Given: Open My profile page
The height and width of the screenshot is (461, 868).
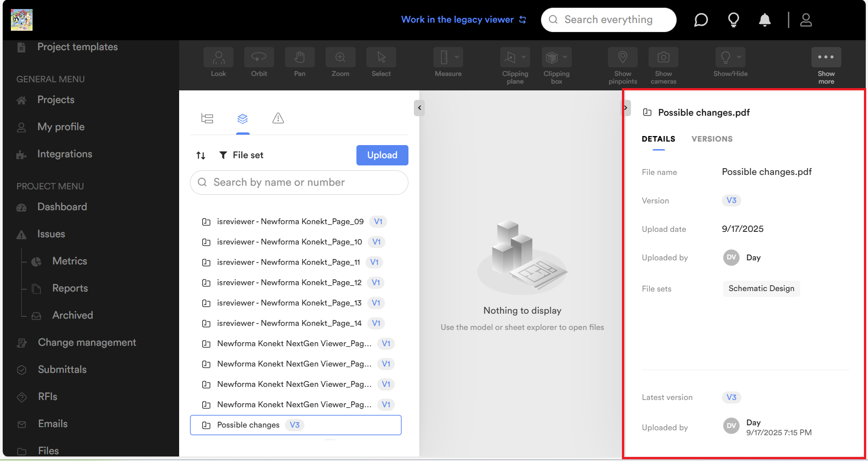Looking at the screenshot, I should 61,127.
